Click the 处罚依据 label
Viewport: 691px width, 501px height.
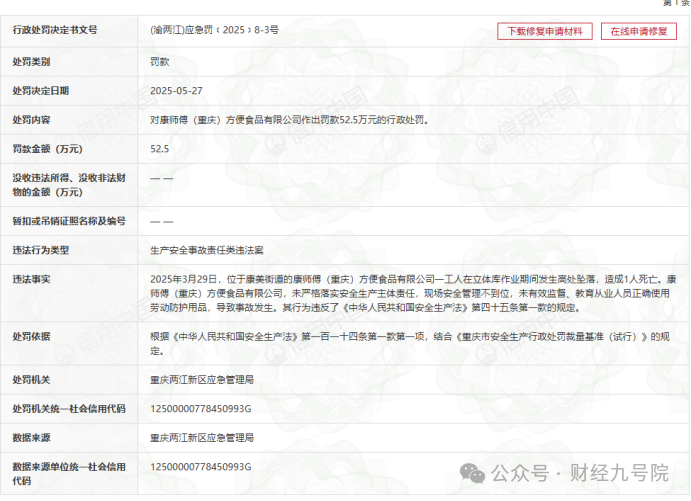31,337
